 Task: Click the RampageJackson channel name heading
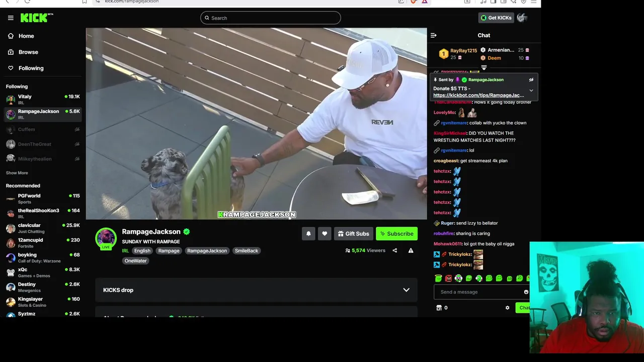click(x=151, y=231)
